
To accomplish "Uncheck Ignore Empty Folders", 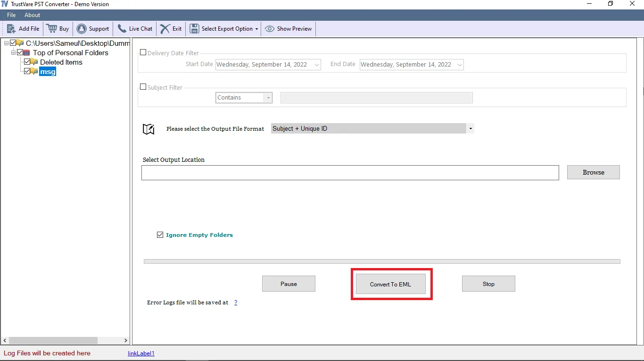I will coord(160,235).
